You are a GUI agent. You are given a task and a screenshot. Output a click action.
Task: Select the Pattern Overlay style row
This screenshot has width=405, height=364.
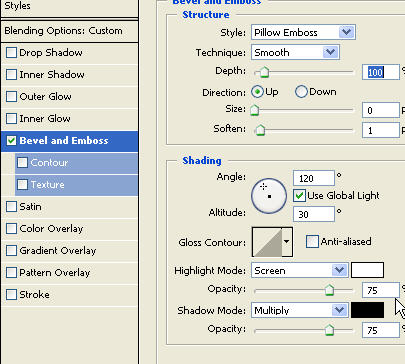(69, 273)
